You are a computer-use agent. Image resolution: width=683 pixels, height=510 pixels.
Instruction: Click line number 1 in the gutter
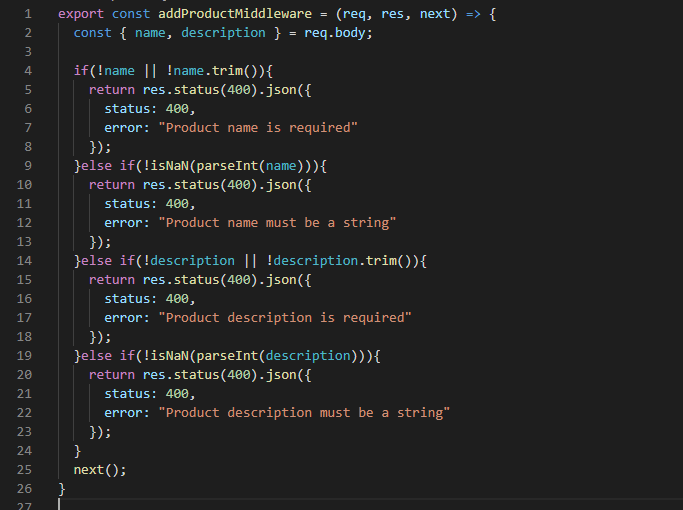point(28,14)
